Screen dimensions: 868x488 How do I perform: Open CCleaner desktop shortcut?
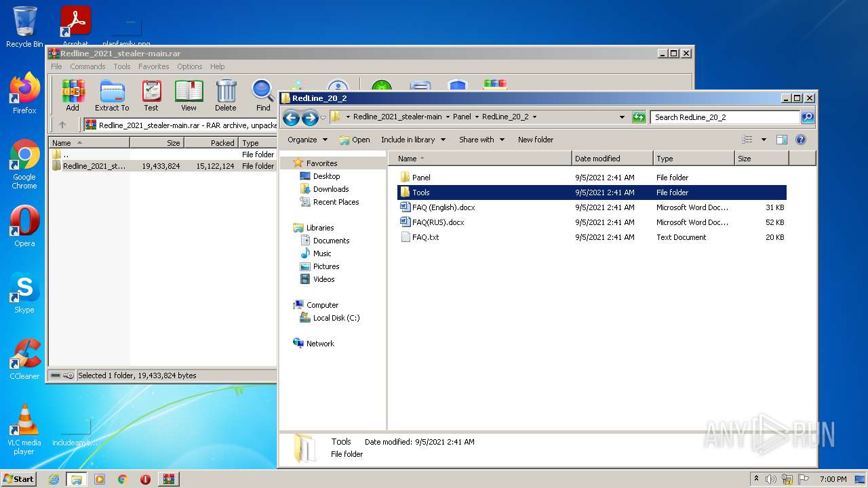pos(24,359)
